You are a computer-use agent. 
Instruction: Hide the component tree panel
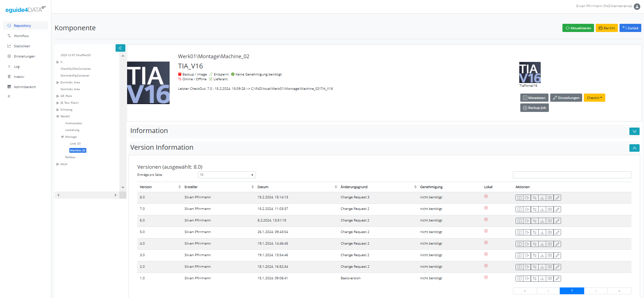tap(120, 48)
